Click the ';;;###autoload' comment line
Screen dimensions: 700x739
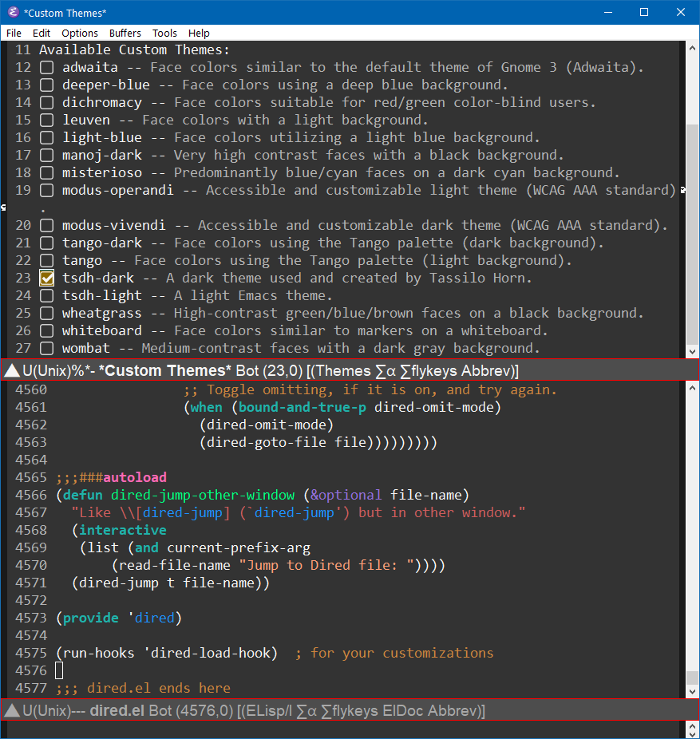111,477
